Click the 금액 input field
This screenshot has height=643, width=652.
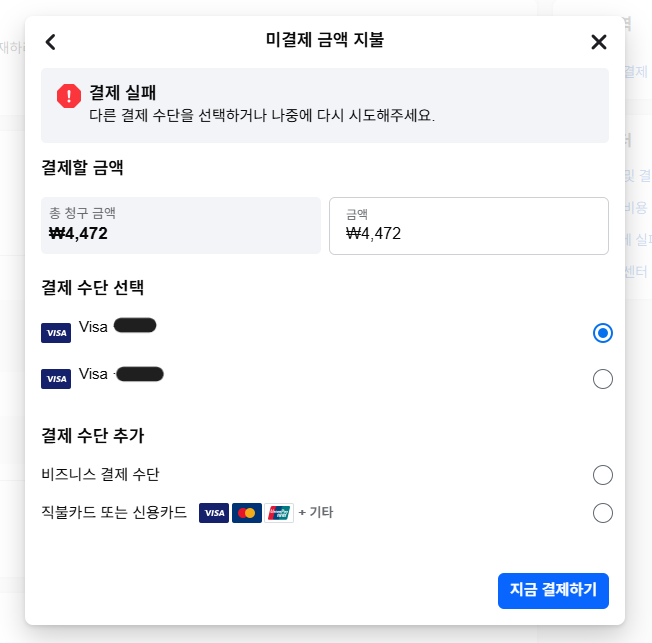[x=469, y=226]
